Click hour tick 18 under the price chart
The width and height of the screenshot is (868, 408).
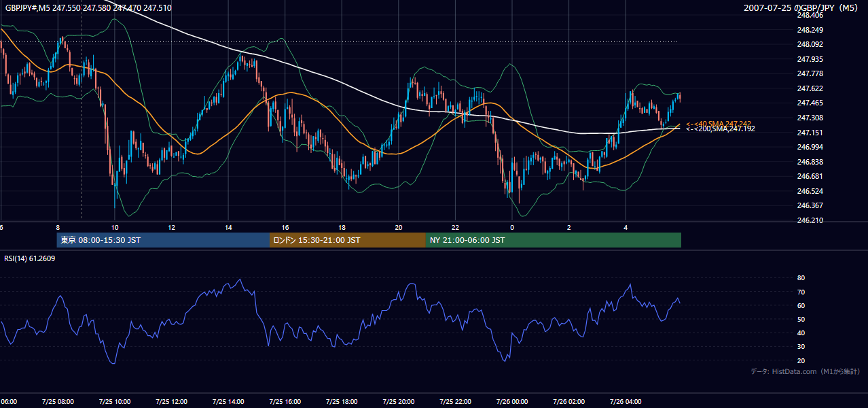click(342, 227)
